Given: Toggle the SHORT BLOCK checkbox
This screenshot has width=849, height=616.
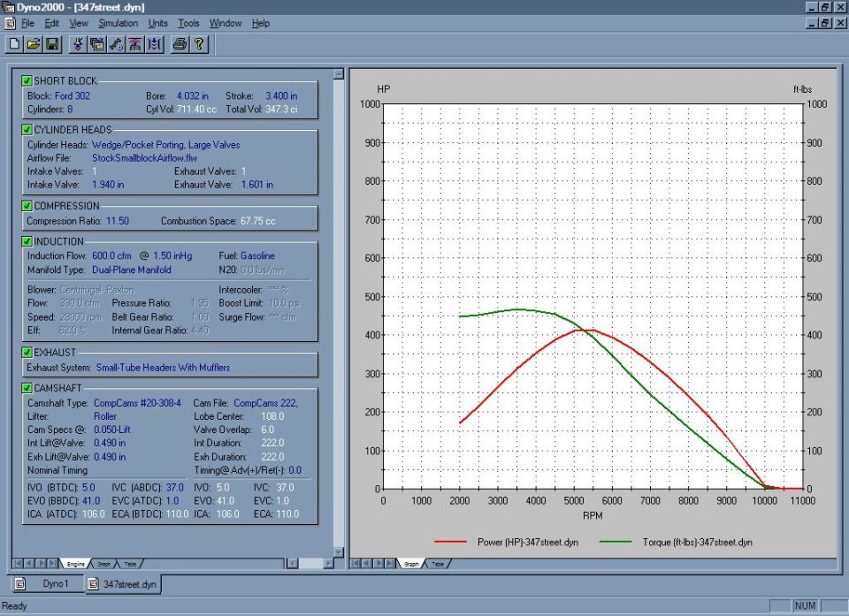Looking at the screenshot, I should 27,80.
